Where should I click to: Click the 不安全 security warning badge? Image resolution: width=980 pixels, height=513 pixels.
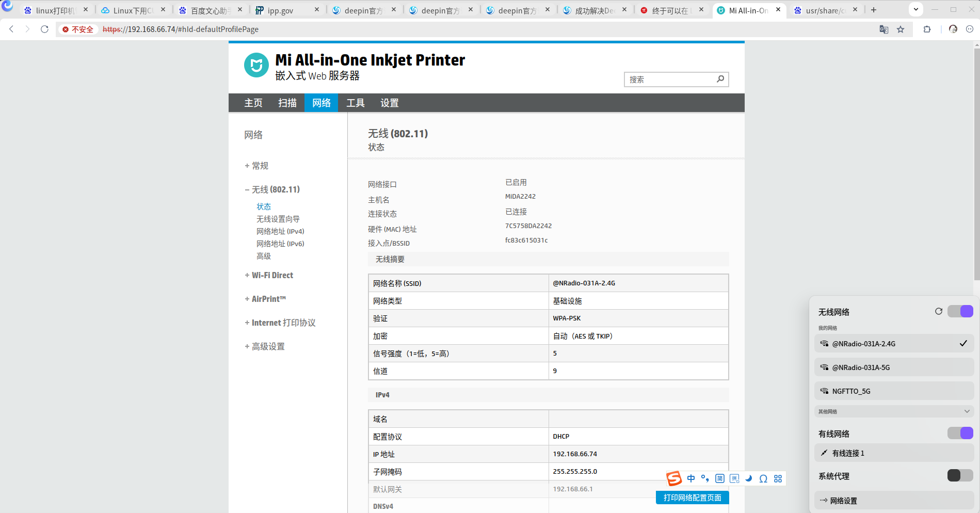pos(78,29)
